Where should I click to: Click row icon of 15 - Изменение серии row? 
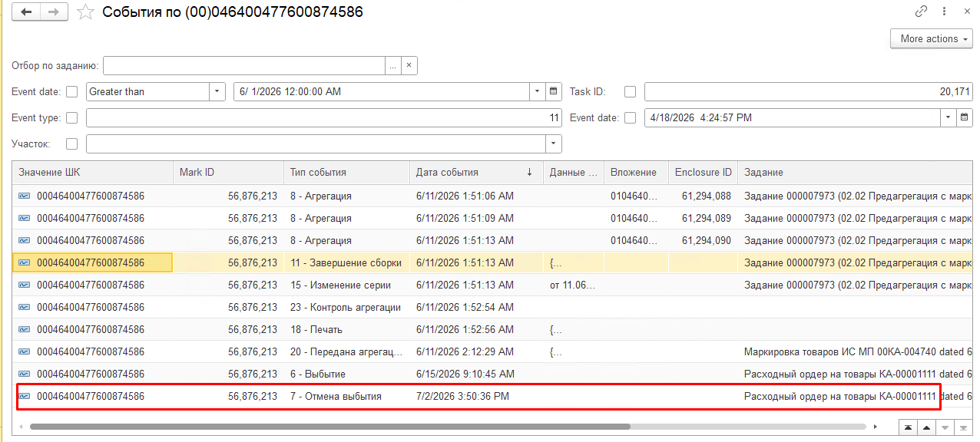[25, 285]
